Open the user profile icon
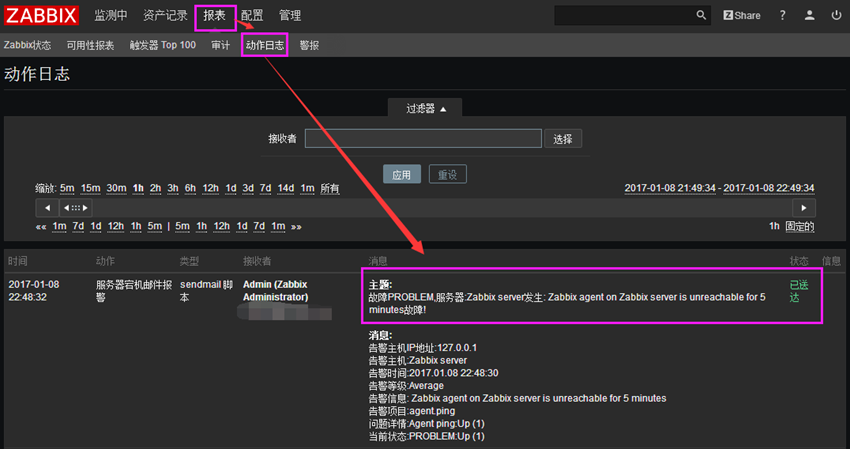The image size is (850, 449). [809, 16]
